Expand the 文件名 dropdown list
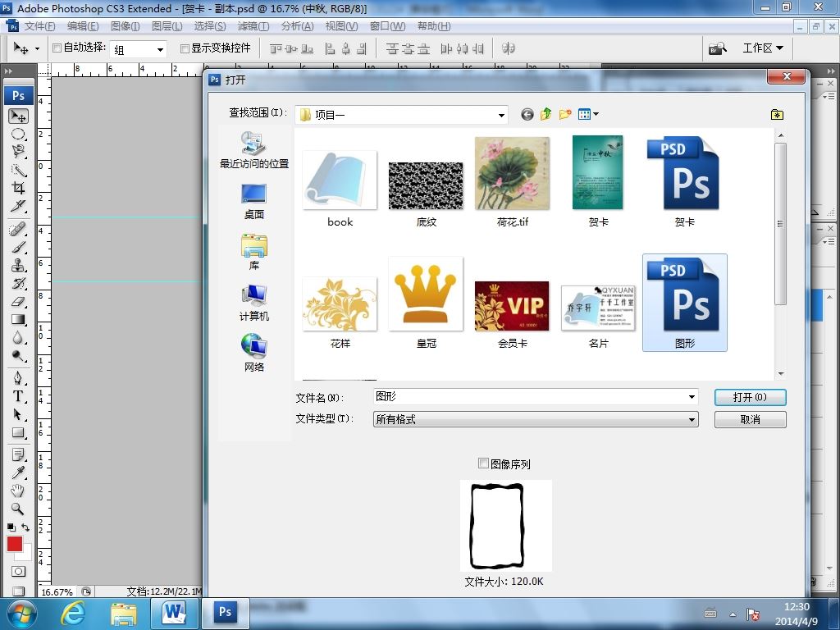The height and width of the screenshot is (630, 840). [692, 397]
